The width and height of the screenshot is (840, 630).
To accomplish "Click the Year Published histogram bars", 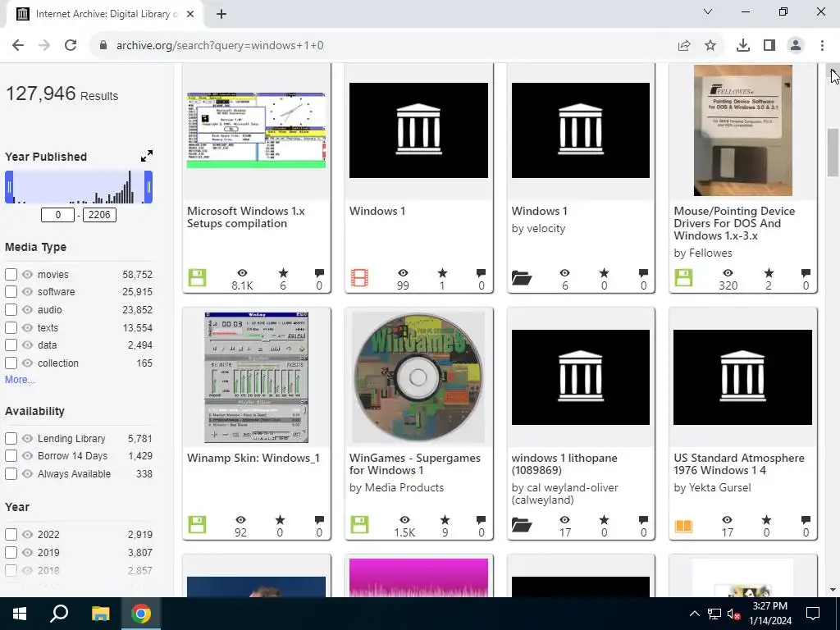I will coord(79,187).
